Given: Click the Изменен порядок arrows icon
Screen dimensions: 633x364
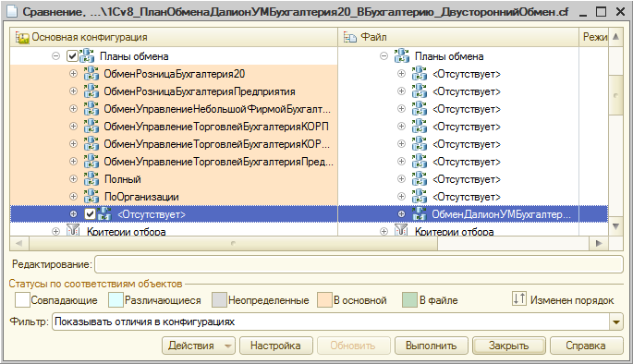Looking at the screenshot, I should [x=519, y=299].
